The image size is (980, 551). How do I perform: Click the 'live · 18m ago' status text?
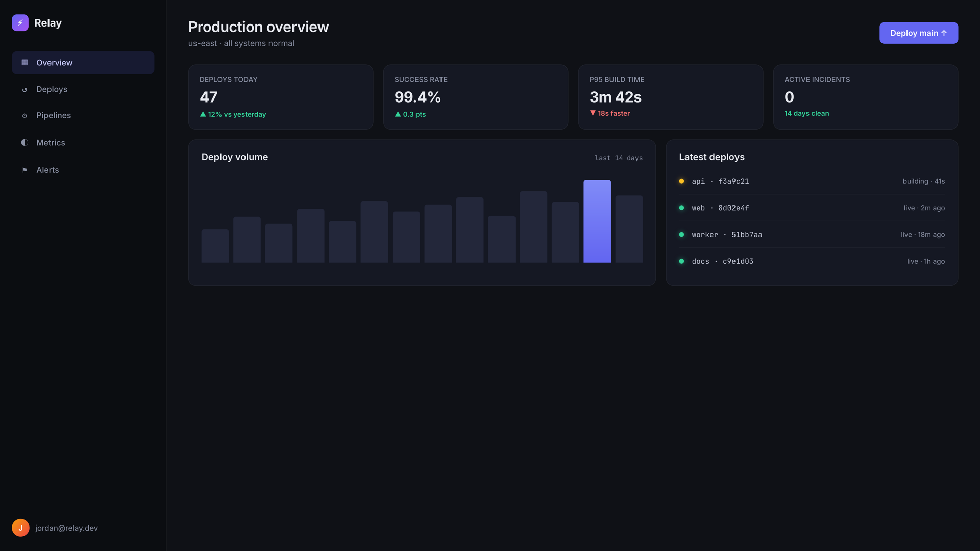(923, 235)
